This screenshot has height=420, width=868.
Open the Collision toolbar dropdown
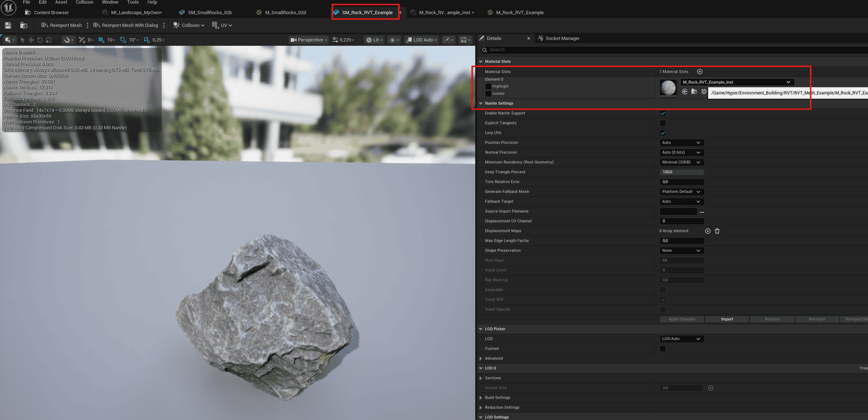point(189,25)
